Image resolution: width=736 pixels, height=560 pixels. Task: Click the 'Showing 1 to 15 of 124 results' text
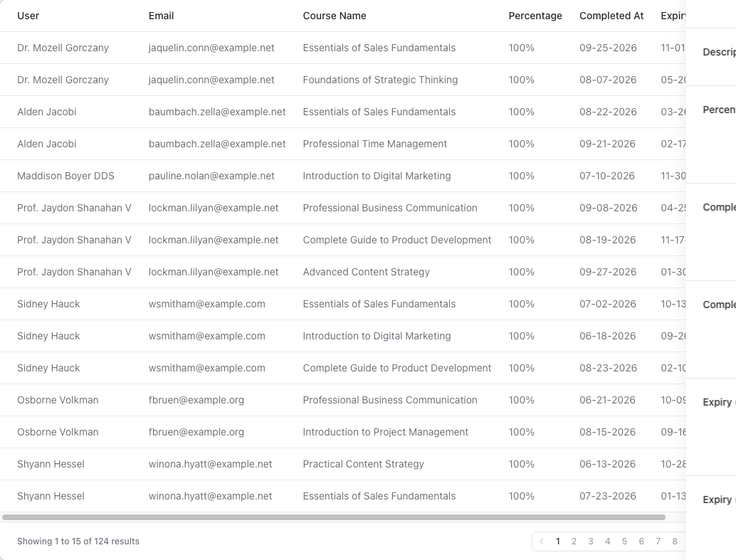[x=78, y=541]
